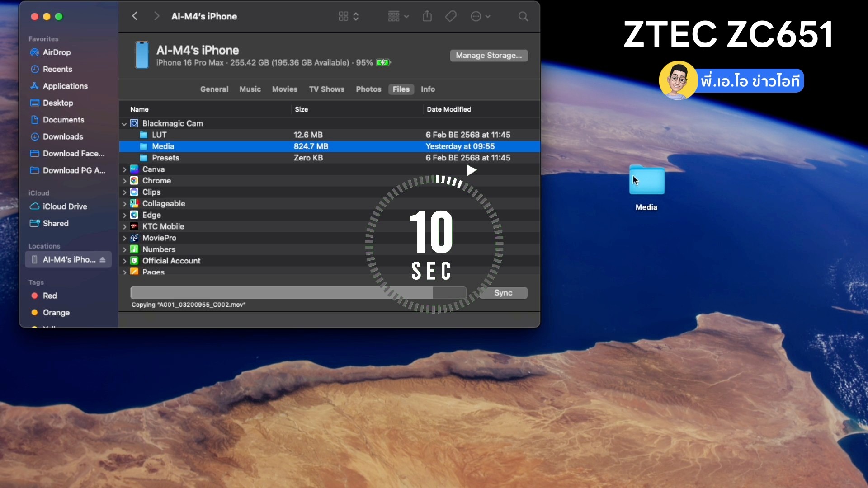Click the Manage Storage button

pyautogui.click(x=489, y=55)
